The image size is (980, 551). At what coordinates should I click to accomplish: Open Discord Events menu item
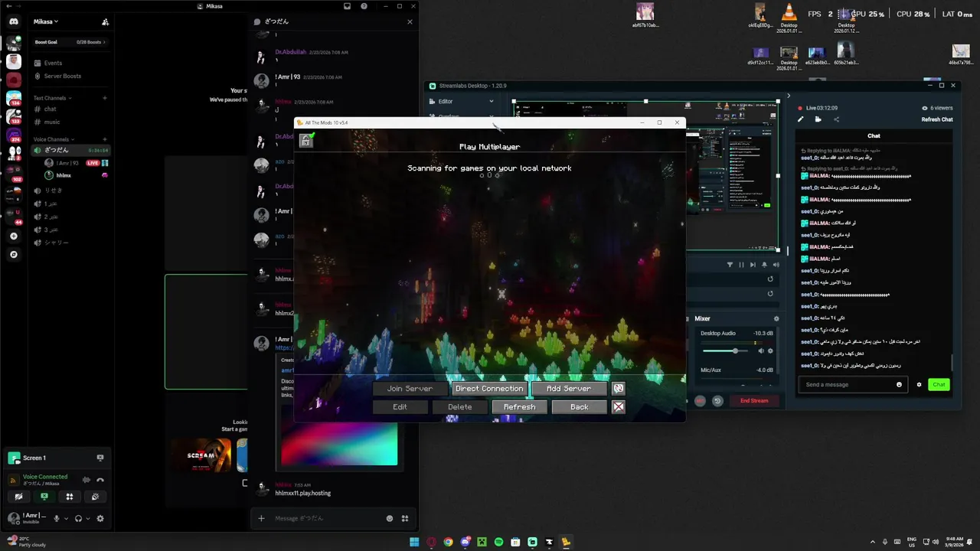(x=71, y=63)
